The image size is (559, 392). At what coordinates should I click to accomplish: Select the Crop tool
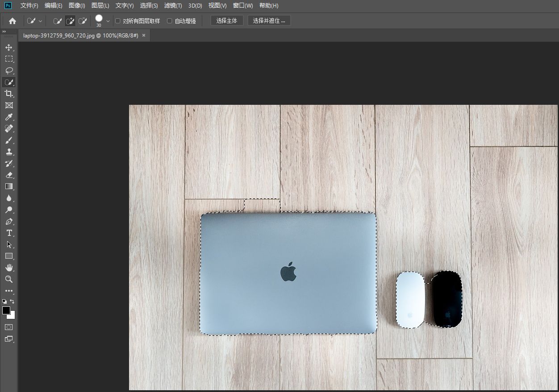(9, 94)
